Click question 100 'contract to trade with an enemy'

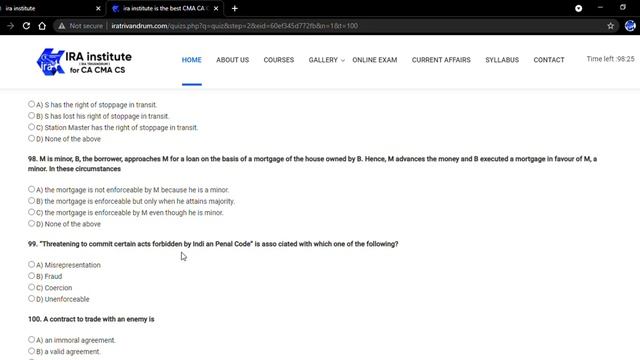[x=91, y=319]
